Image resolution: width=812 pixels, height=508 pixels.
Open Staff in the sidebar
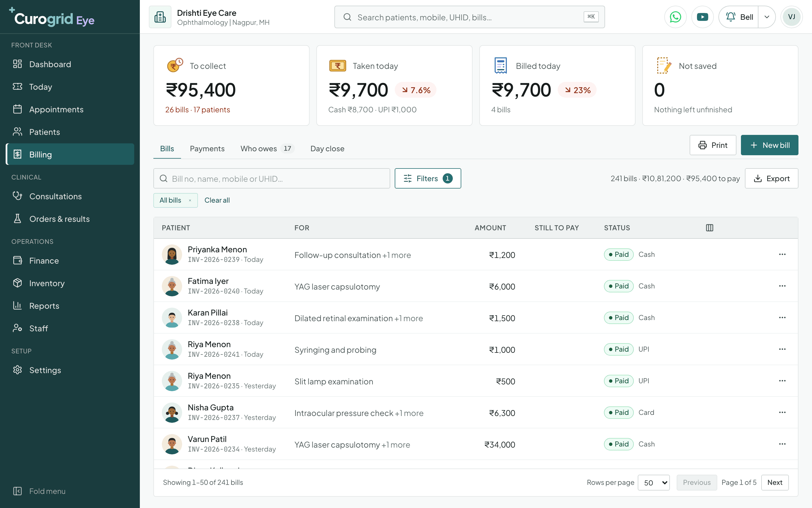coord(70,328)
